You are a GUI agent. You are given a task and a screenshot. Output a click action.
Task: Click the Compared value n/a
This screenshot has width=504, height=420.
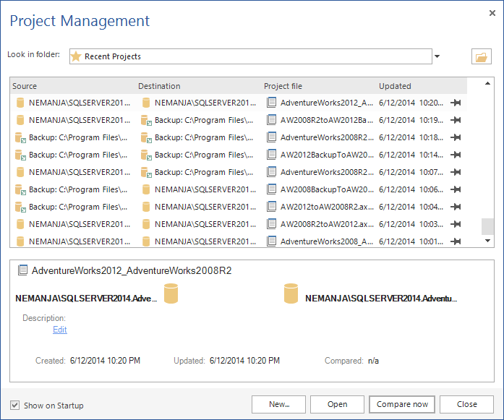point(373,361)
